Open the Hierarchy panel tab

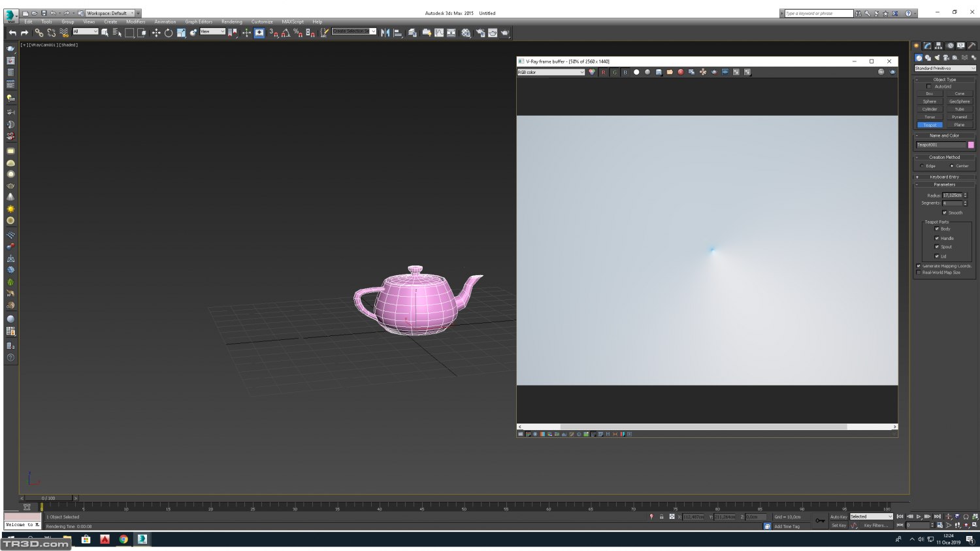(938, 46)
